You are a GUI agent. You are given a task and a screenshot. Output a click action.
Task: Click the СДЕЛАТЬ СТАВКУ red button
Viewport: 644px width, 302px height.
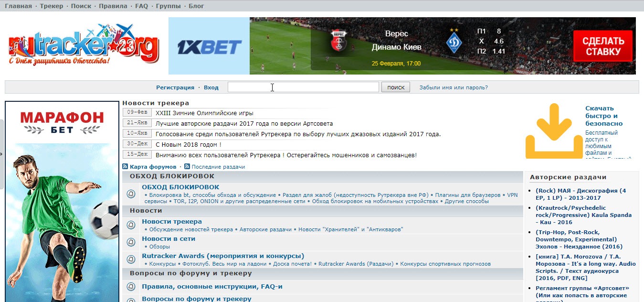tap(603, 46)
